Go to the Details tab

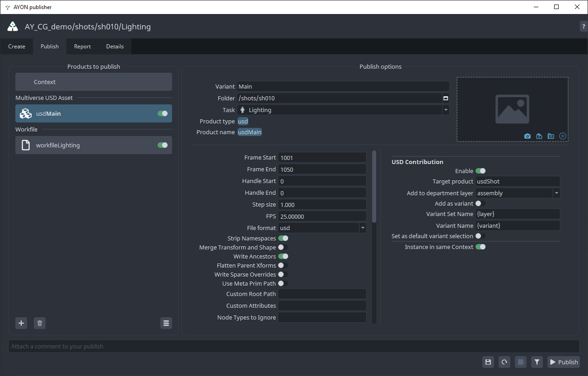tap(115, 47)
